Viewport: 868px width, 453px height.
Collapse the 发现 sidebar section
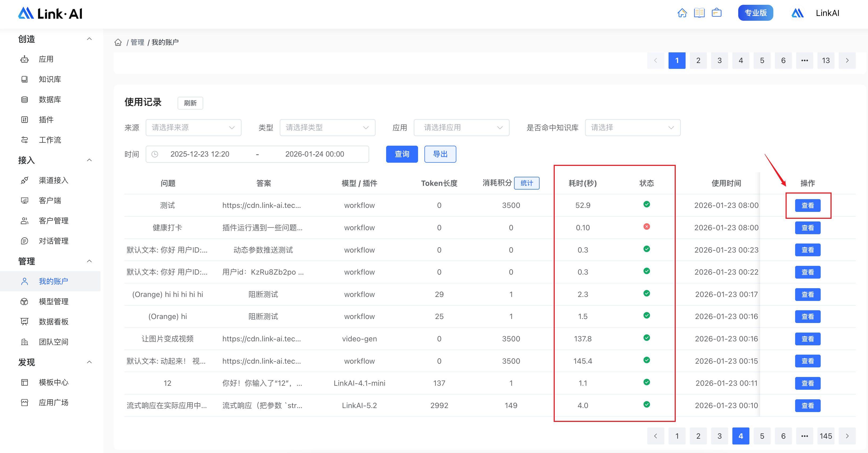pos(89,362)
